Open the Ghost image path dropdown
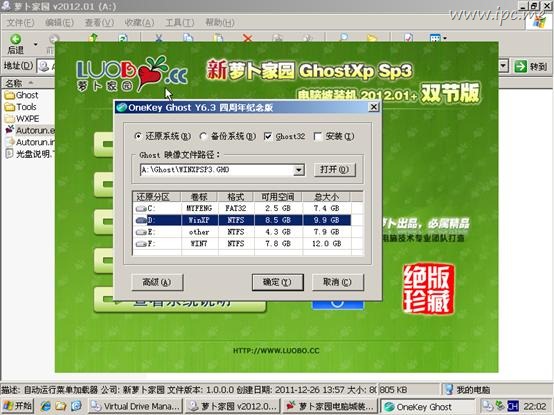 299,170
